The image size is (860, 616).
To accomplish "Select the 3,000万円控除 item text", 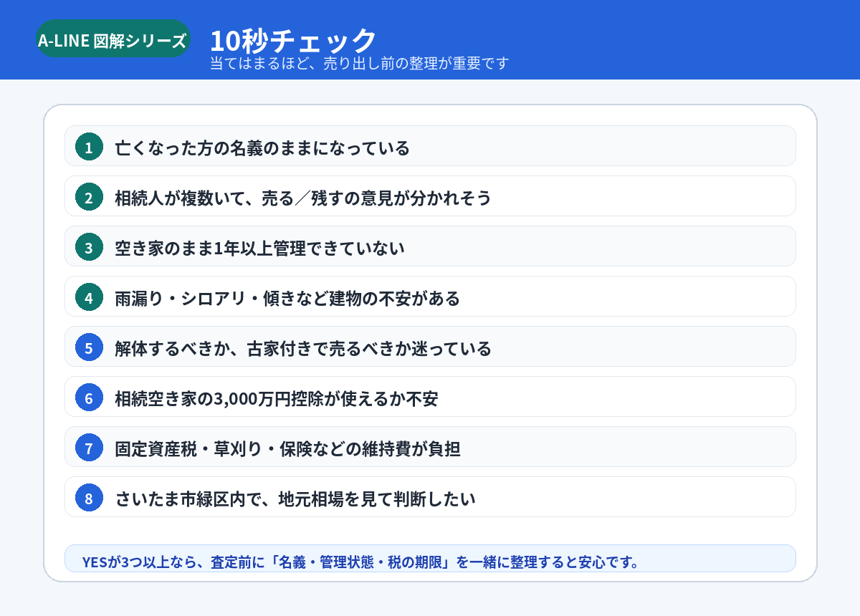I will coord(277,399).
